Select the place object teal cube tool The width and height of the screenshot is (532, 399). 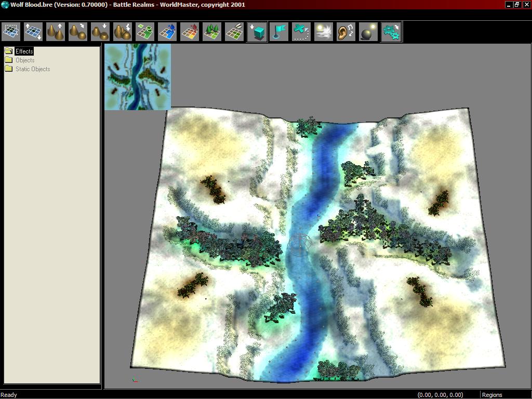click(257, 32)
